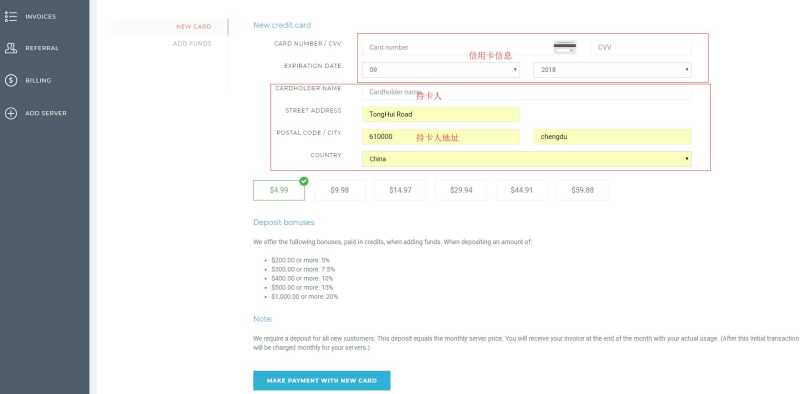Click the Cardholder name field
The height and width of the screenshot is (394, 800).
point(527,92)
